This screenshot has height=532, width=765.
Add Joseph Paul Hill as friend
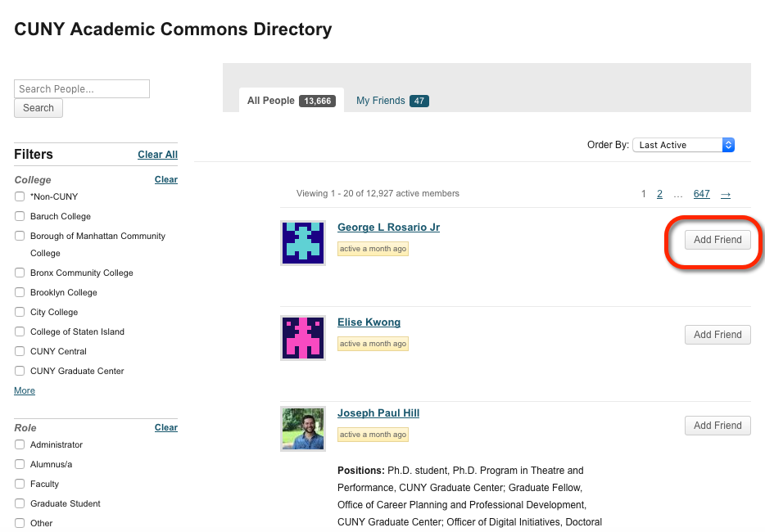click(x=717, y=426)
